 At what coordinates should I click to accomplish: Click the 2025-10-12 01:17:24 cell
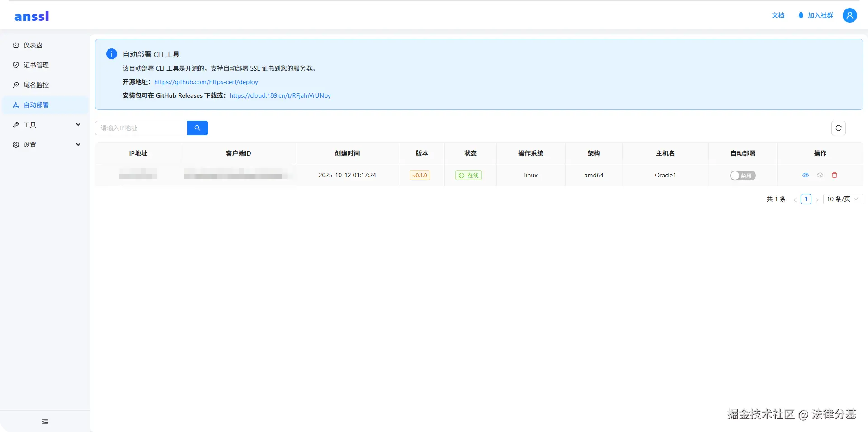pos(347,175)
